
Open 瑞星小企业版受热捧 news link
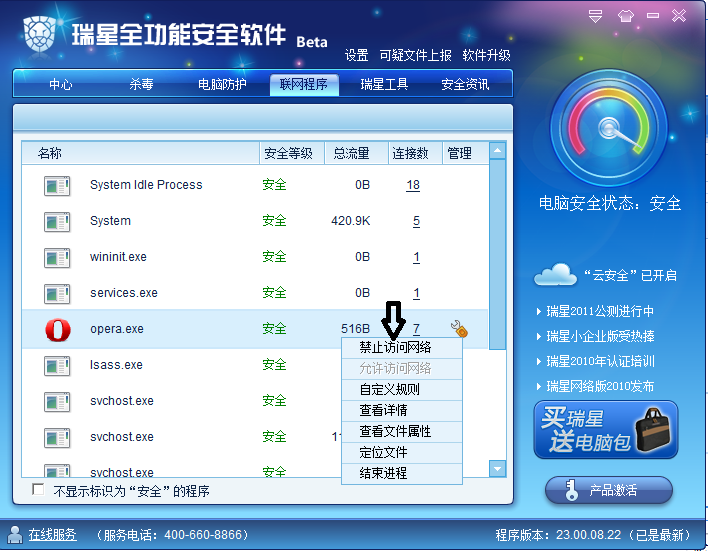click(x=600, y=336)
